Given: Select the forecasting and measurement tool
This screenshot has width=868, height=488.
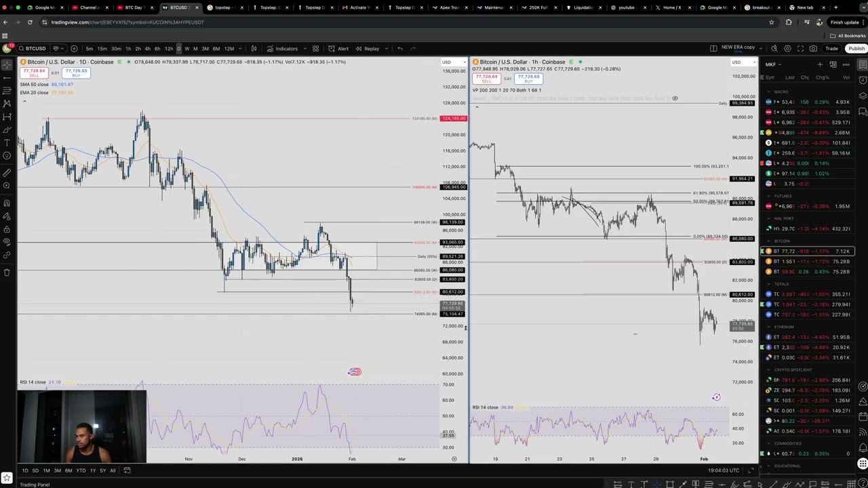Looking at the screenshot, I should 7,117.
